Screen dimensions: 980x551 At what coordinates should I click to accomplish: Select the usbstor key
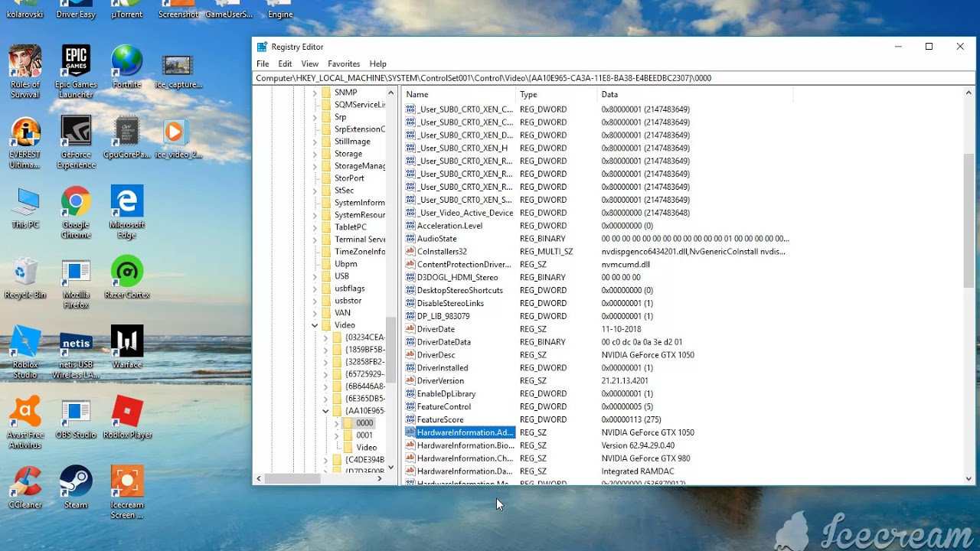[x=348, y=301]
